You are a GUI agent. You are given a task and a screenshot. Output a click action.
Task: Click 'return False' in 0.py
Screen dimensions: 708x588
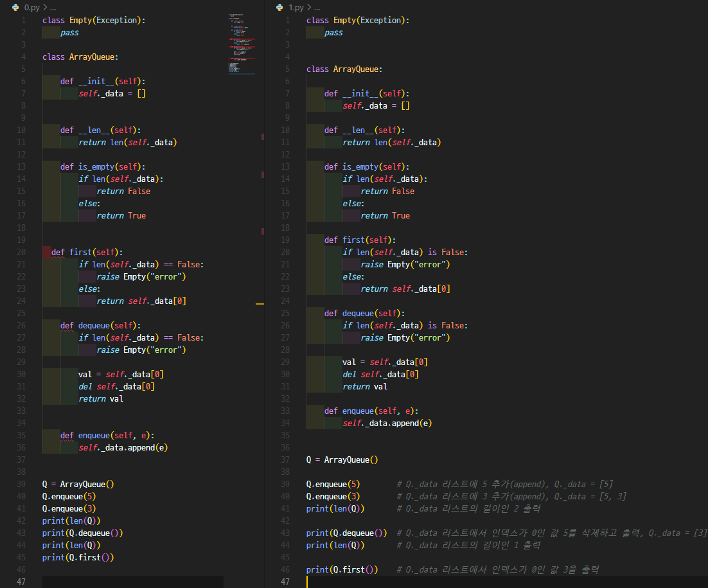point(123,191)
